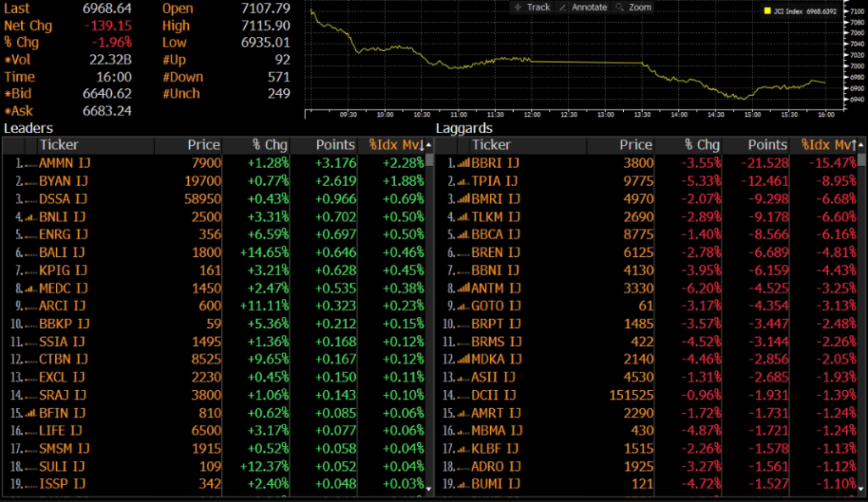868x502 pixels.
Task: Click Leaders table scroll-down arrow
Action: coord(429,489)
